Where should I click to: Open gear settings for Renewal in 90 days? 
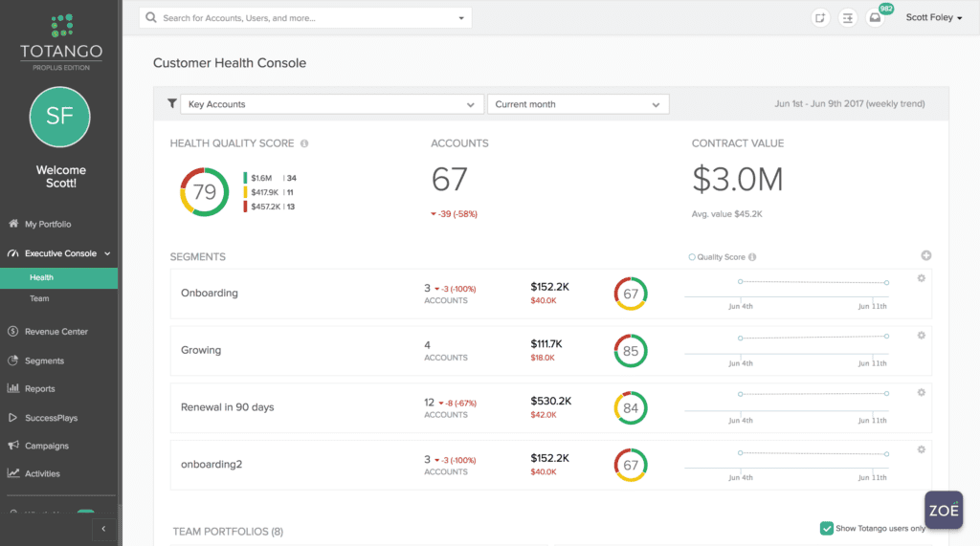[x=922, y=392]
